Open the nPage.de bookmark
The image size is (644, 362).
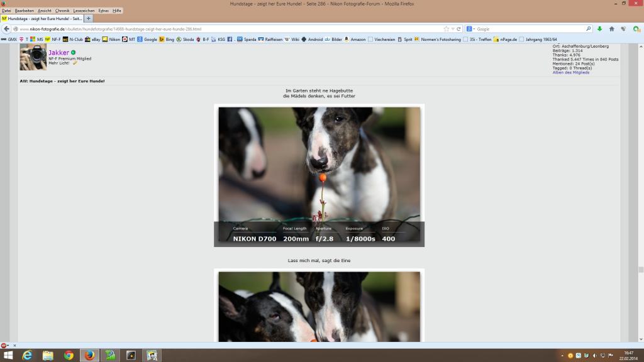(505, 40)
